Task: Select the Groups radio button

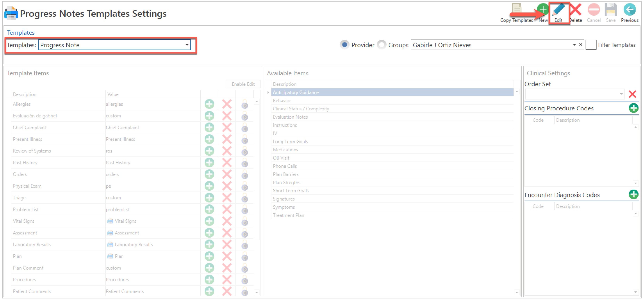Action: (x=382, y=45)
